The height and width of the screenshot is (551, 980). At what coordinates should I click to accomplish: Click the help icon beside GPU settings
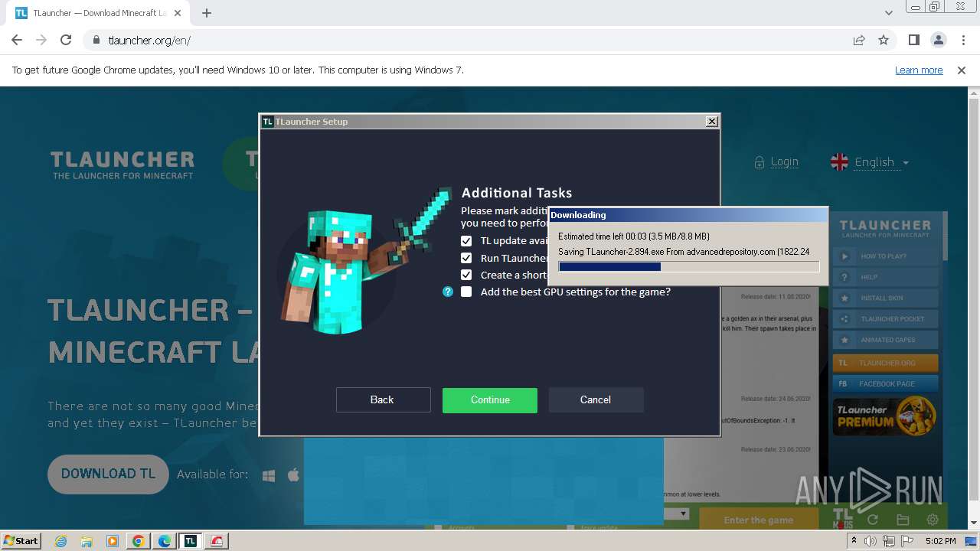coord(448,292)
